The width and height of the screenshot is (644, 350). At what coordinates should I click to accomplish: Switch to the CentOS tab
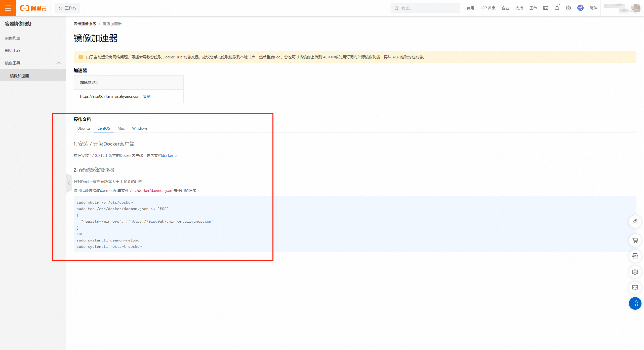pos(104,128)
